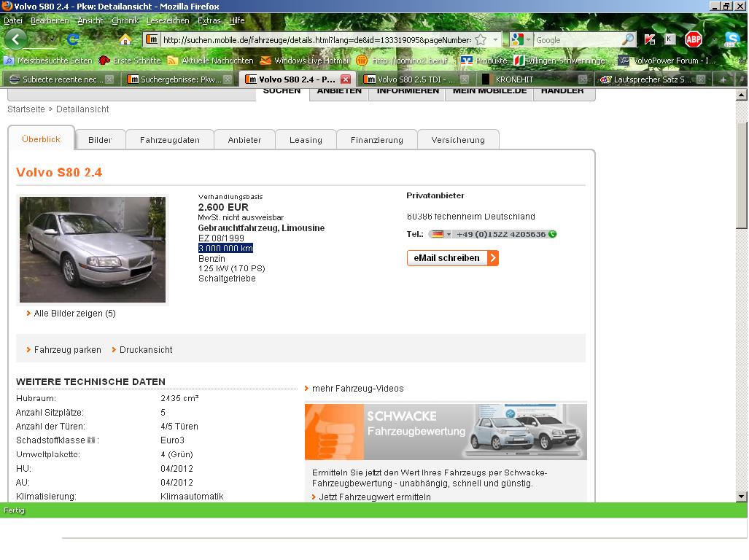Viewport: 749px width, 560px height.
Task: Click the mobile.de site icon in address bar
Action: [152, 39]
